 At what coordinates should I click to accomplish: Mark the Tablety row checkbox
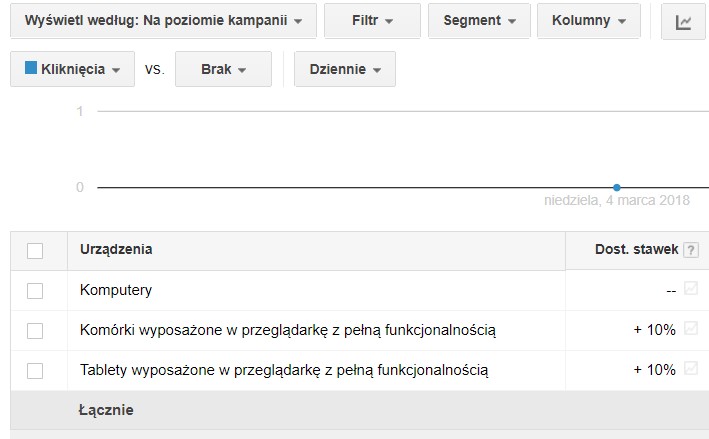[35, 370]
